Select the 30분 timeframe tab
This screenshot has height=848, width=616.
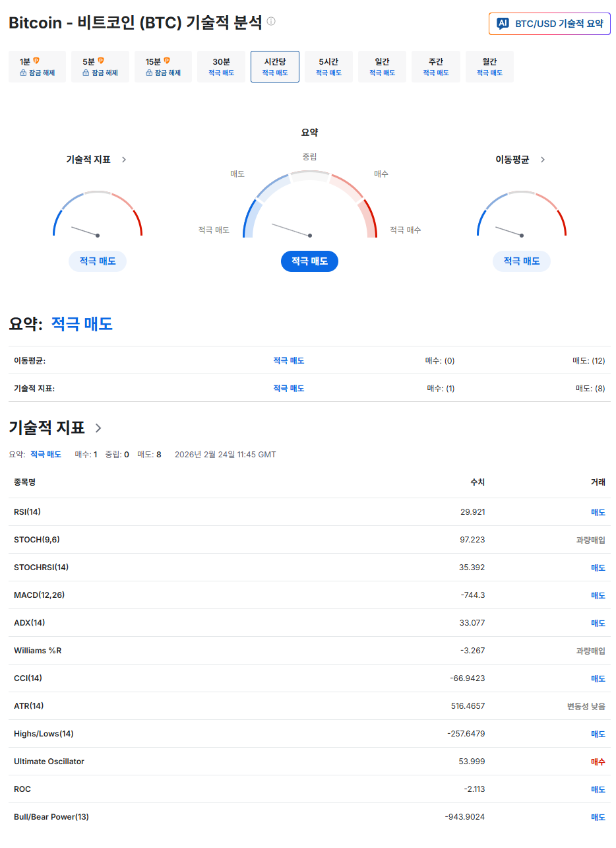click(221, 67)
